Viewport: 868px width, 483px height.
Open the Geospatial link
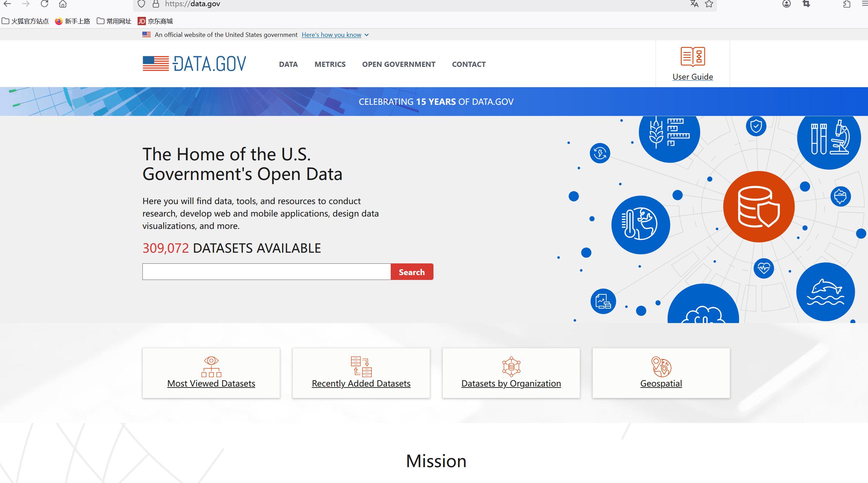[x=661, y=383]
